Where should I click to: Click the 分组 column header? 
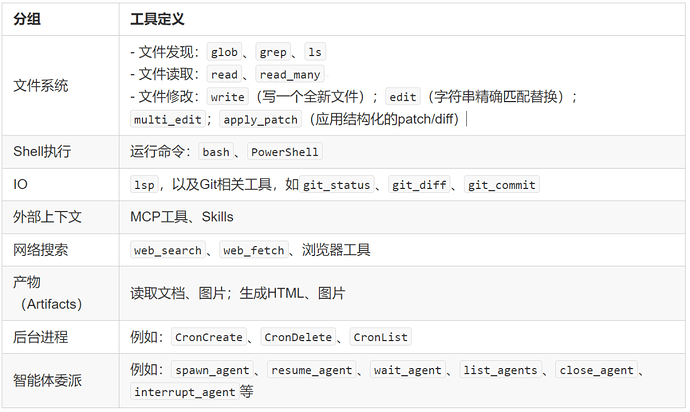pos(27,19)
